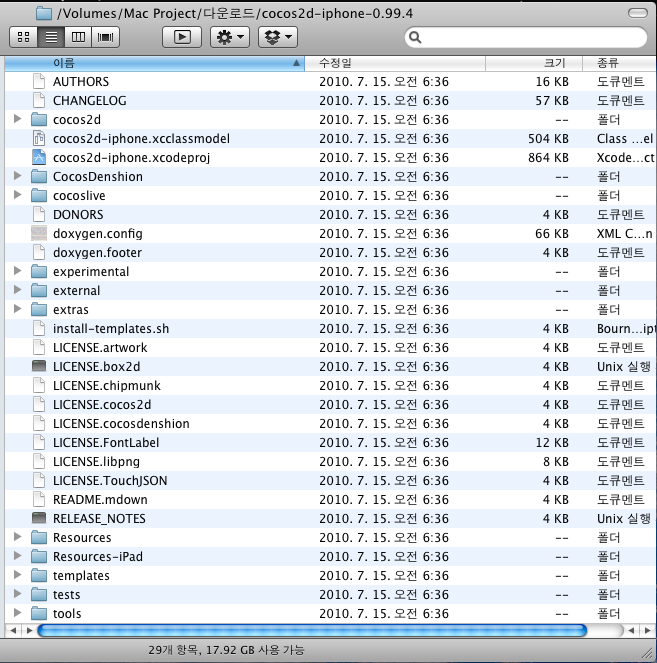Click the window resize grip corner
Image resolution: width=657 pixels, height=663 pixels.
pyautogui.click(x=648, y=653)
